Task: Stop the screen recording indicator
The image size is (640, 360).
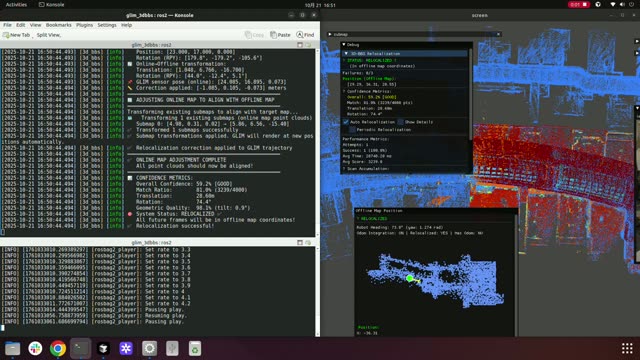Action: click(x=578, y=5)
